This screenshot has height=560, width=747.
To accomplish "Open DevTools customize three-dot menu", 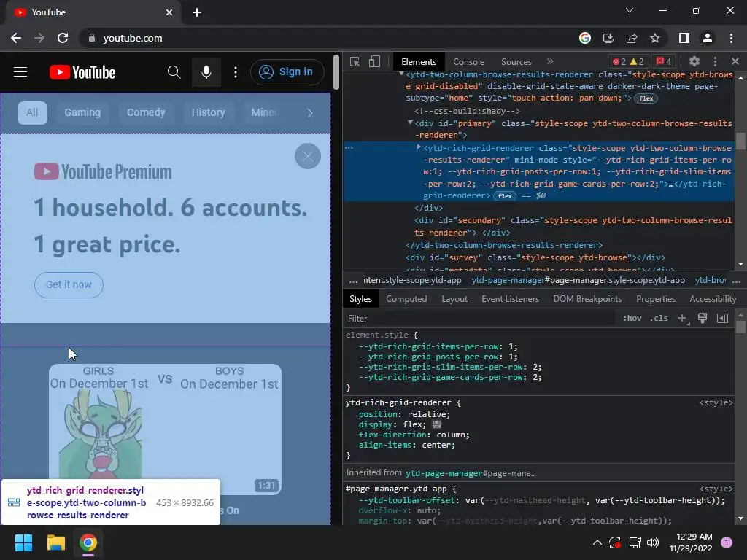I will point(715,62).
